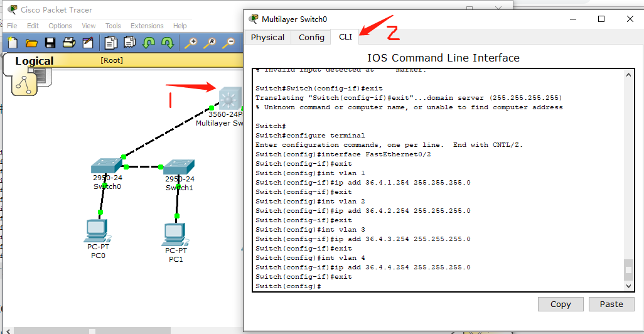The image size is (644, 334).
Task: Place cursor at the Switch(config)# prompt
Action: pyautogui.click(x=288, y=286)
